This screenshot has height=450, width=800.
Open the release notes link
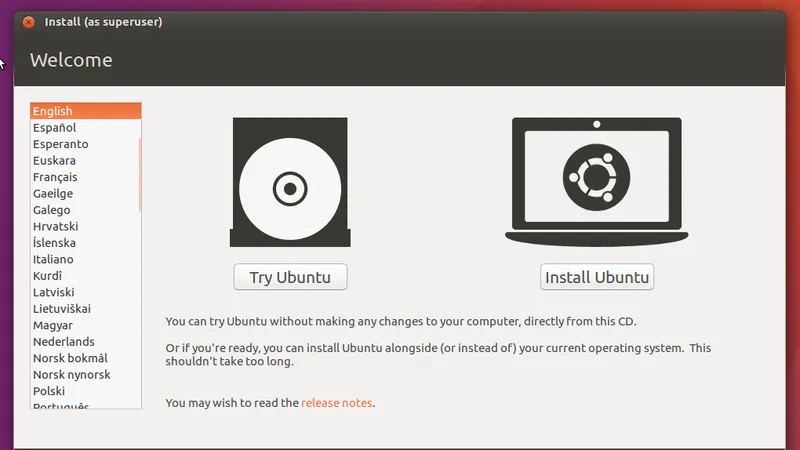[x=336, y=403]
